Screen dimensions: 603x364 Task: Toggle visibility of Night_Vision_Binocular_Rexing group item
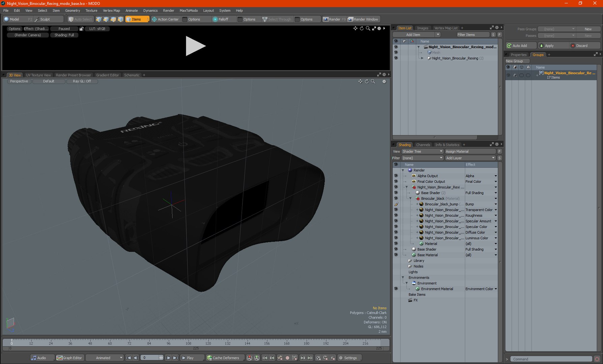(396, 58)
